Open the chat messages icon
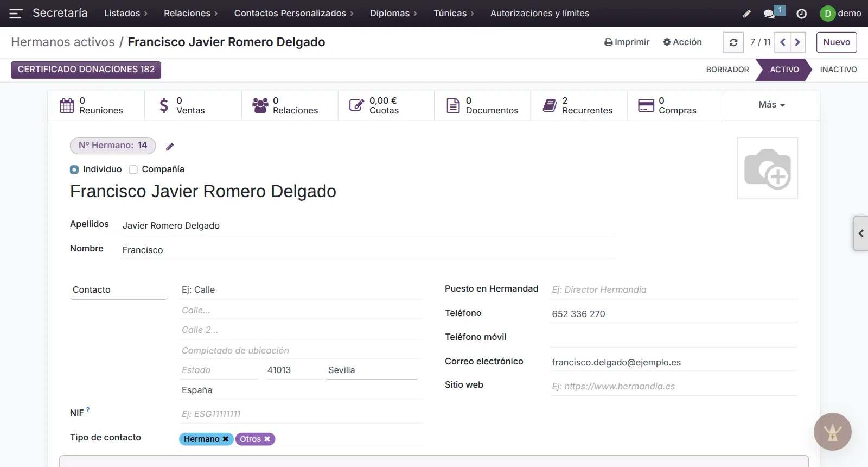868x467 pixels. 770,14
